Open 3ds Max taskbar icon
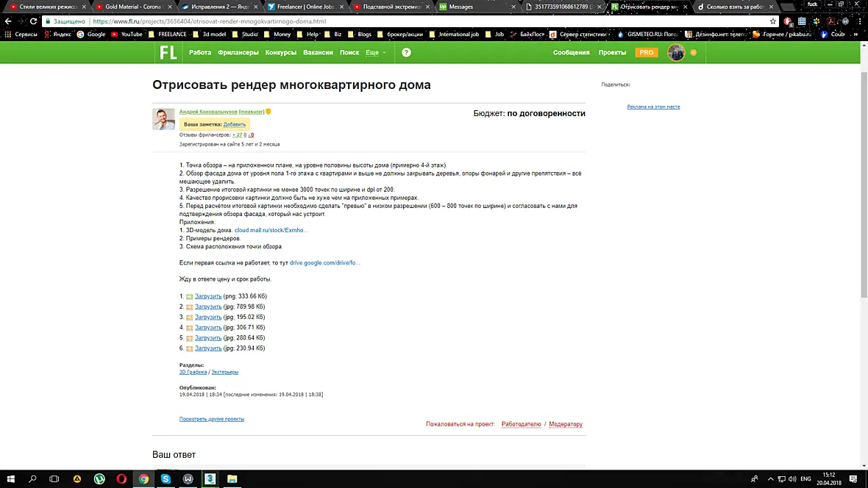Screen dimensions: 868x488 [210, 478]
